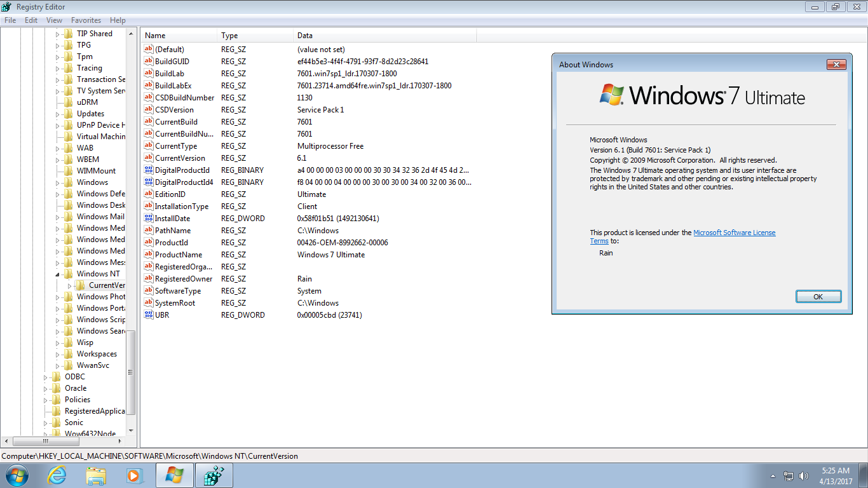Screen dimensions: 868x488
Task: Select the CSDBuildNumber value row
Action: click(x=308, y=98)
